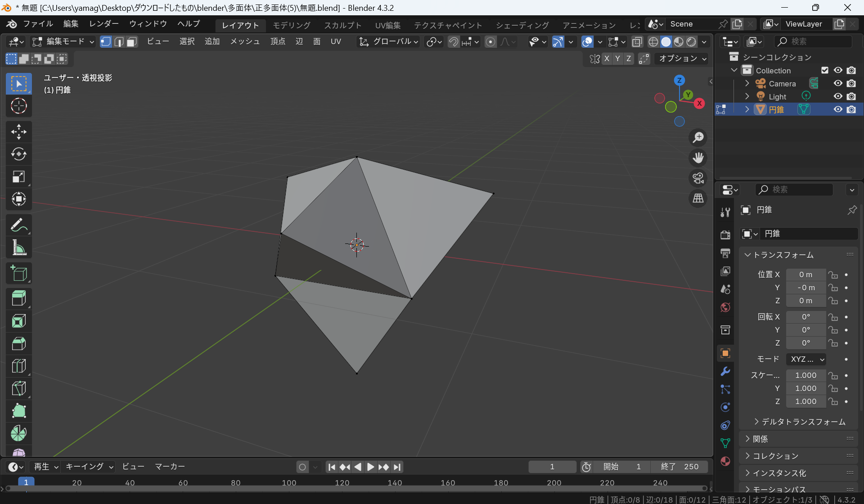This screenshot has height=504, width=864.
Task: Expand the 関係 panel
Action: pyautogui.click(x=798, y=439)
